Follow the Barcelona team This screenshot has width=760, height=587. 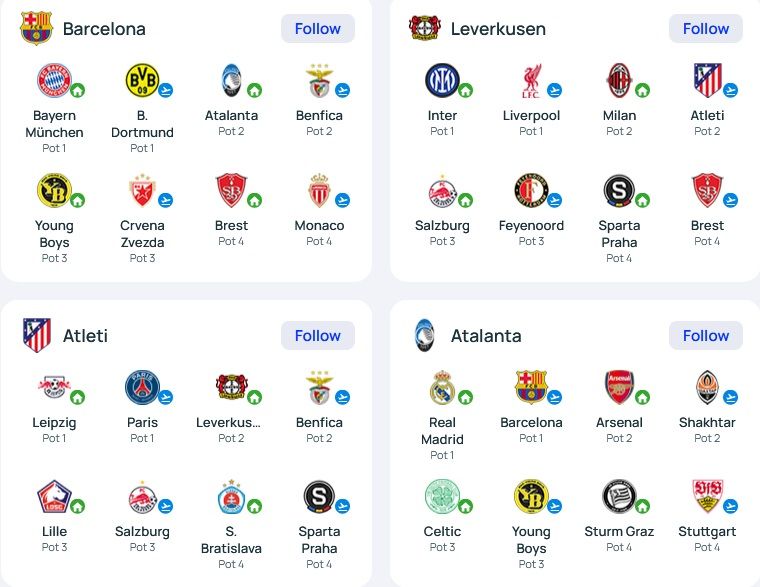point(318,29)
